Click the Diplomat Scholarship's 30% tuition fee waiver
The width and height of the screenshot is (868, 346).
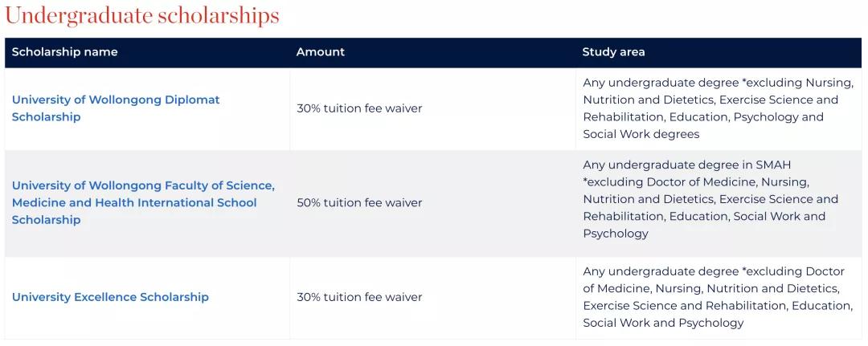point(359,108)
